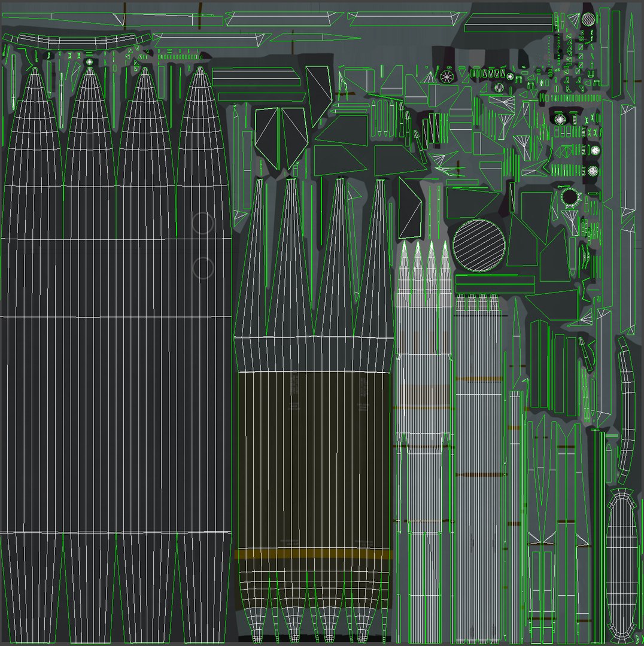This screenshot has width=644, height=646.
Task: Select the black ring-shaped UV island
Action: point(570,197)
